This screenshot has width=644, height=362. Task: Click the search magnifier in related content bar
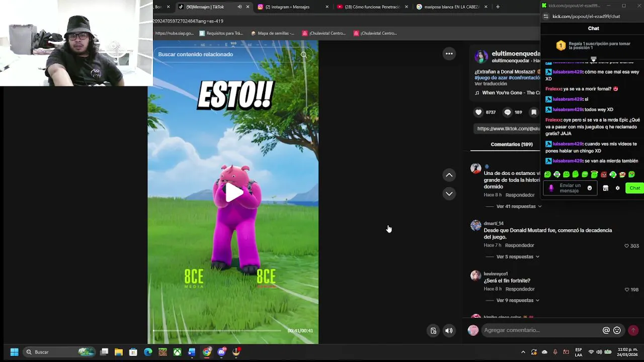click(303, 54)
